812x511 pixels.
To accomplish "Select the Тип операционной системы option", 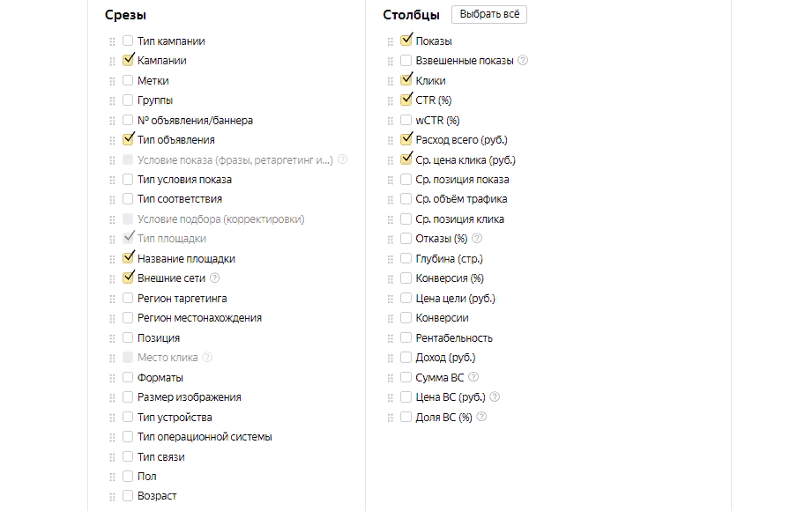I will click(129, 437).
